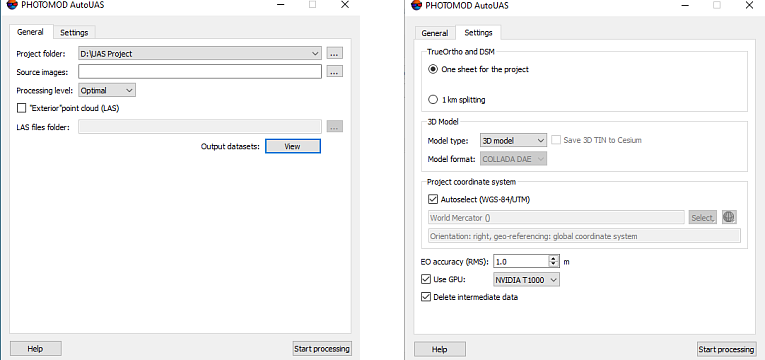
Task: Click the PHOTOMOD logo in the right window title bar
Action: click(415, 5)
